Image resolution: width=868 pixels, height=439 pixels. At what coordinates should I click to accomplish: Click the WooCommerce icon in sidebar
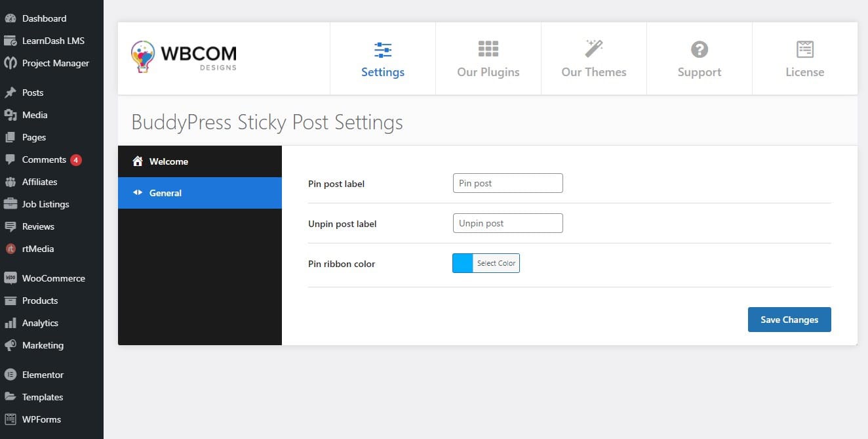[10, 278]
